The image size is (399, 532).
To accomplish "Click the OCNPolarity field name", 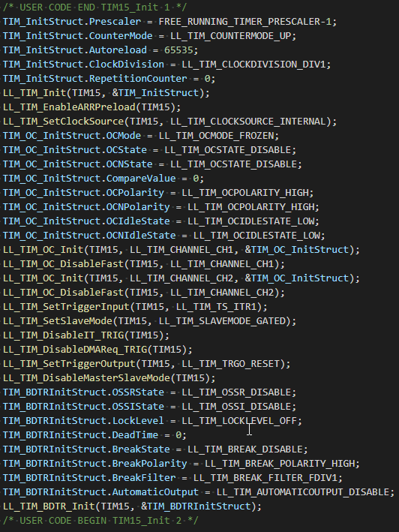I will [138, 206].
